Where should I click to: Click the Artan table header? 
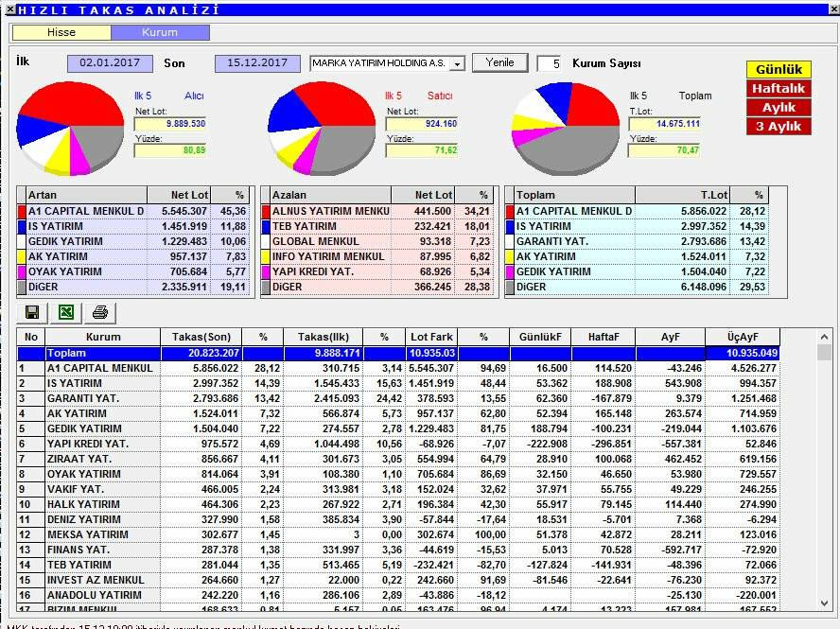(x=87, y=195)
